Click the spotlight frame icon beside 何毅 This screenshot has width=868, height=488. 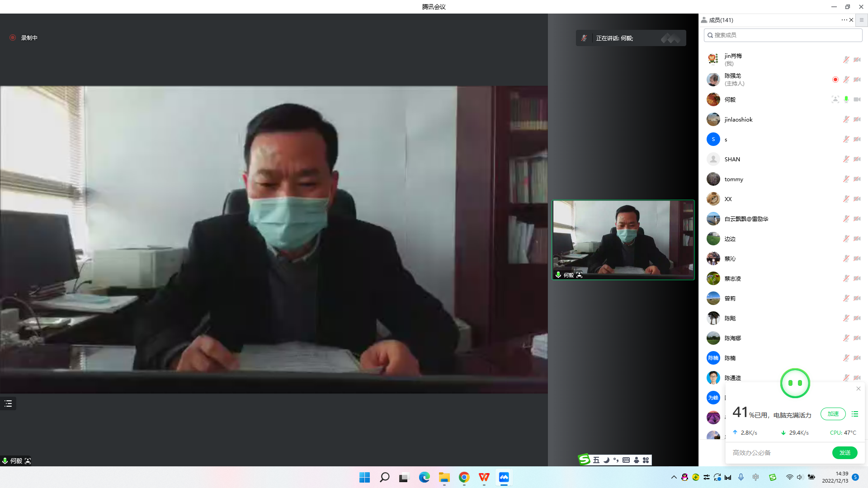tap(835, 99)
